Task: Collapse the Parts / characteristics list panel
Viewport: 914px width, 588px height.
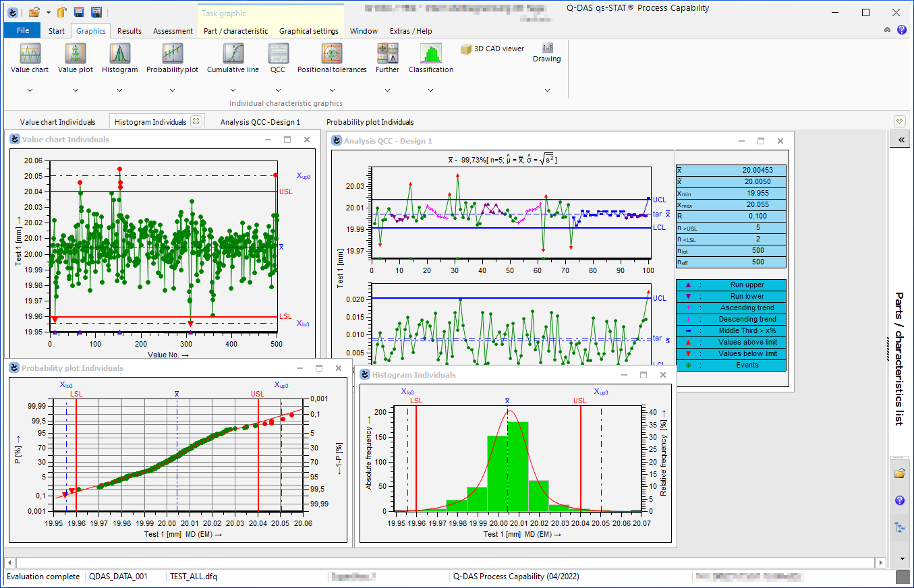Action: pos(901,140)
